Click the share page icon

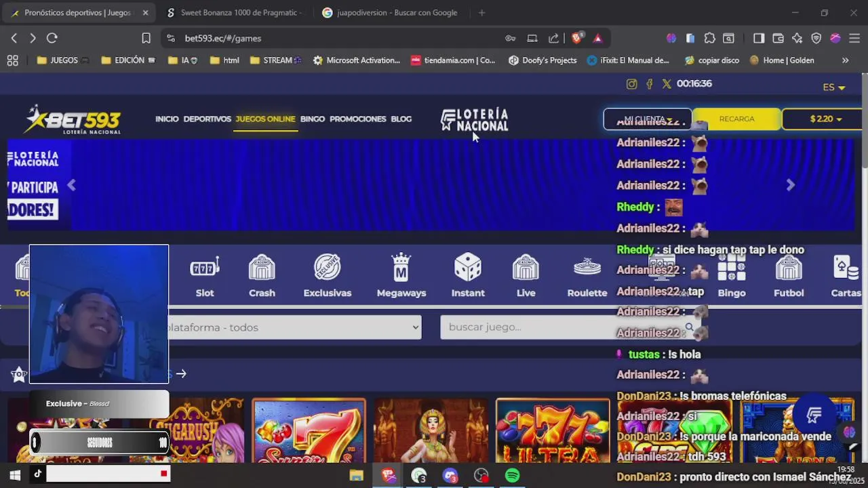point(553,38)
